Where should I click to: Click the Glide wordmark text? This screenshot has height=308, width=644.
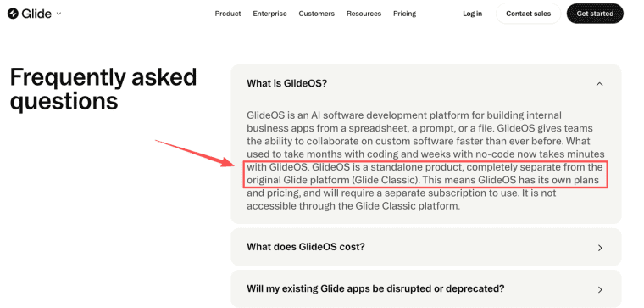[x=36, y=14]
